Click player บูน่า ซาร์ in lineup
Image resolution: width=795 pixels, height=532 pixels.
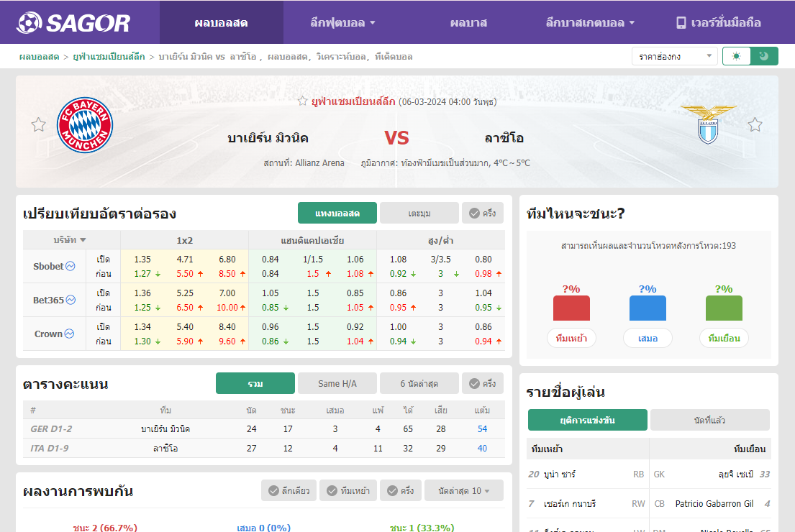[x=559, y=474]
